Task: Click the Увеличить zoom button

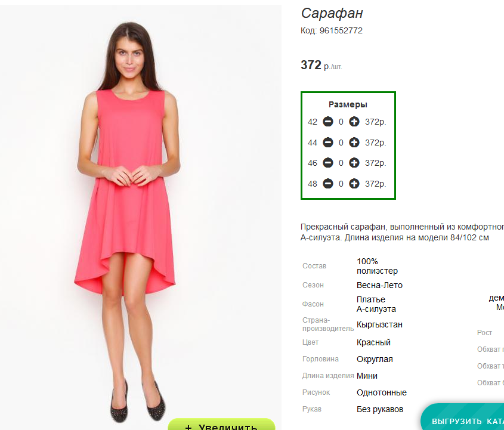Action: pyautogui.click(x=221, y=425)
